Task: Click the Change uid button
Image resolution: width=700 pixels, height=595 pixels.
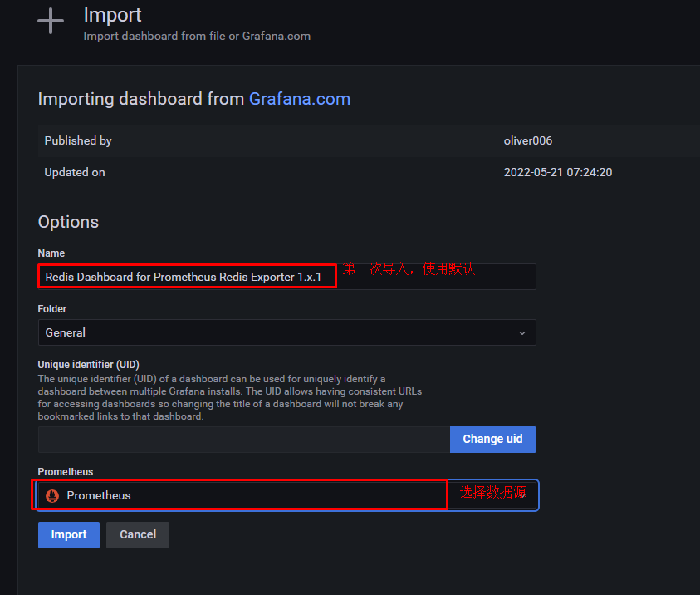Action: 493,439
